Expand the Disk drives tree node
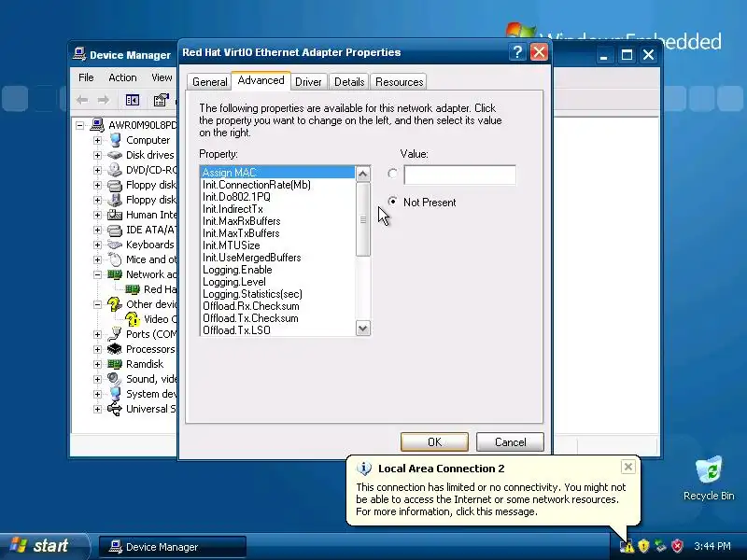The width and height of the screenshot is (747, 560). pos(97,155)
